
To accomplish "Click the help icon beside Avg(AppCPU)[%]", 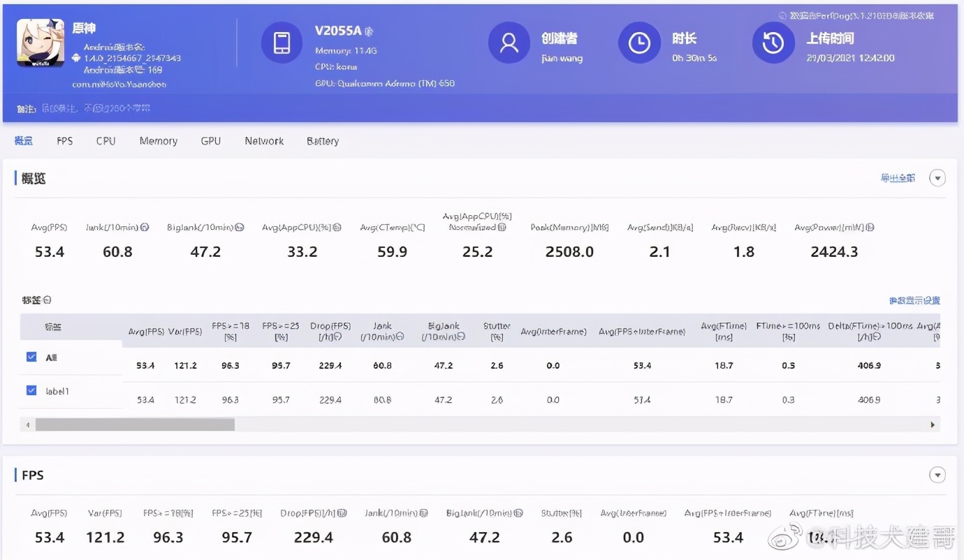I will [x=336, y=227].
